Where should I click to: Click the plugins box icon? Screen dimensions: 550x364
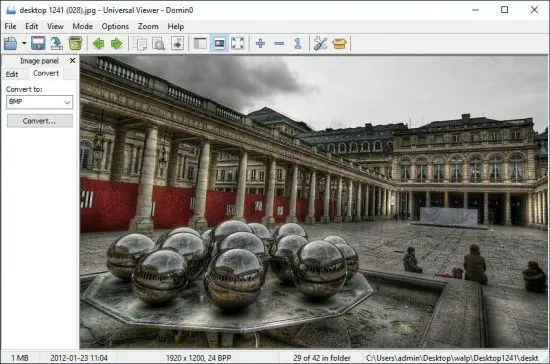pos(339,43)
